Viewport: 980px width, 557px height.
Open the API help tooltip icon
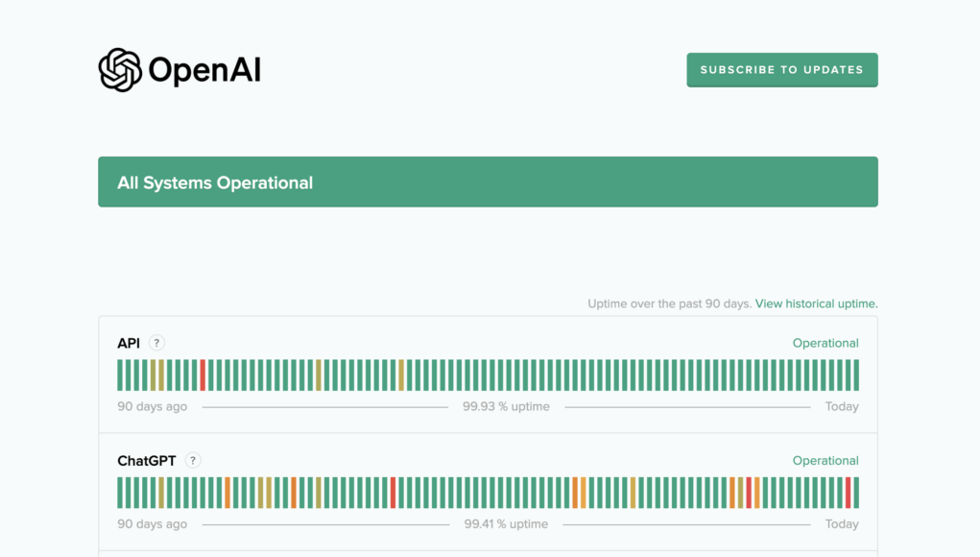[156, 342]
